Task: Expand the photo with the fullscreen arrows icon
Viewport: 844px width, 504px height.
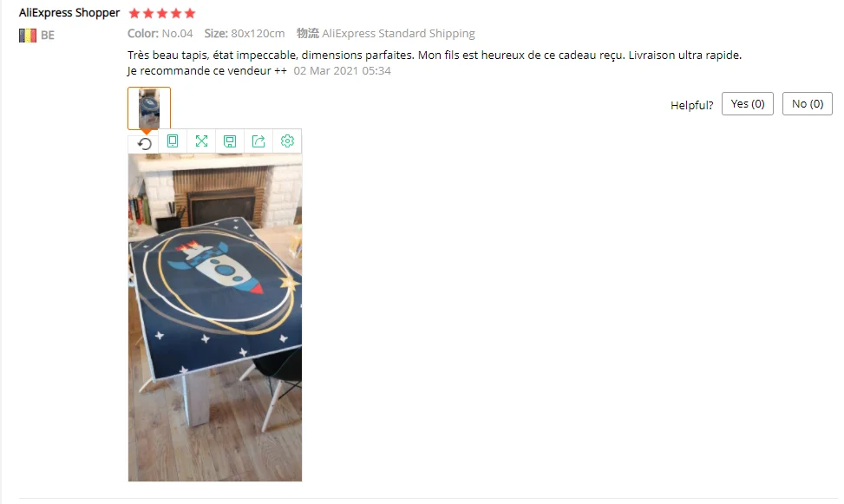Action: [x=201, y=141]
